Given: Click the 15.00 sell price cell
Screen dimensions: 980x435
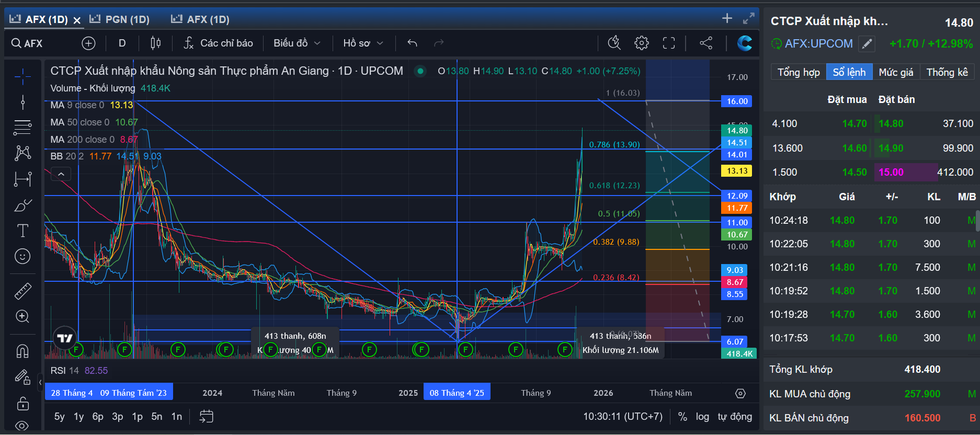Looking at the screenshot, I should coord(891,173).
